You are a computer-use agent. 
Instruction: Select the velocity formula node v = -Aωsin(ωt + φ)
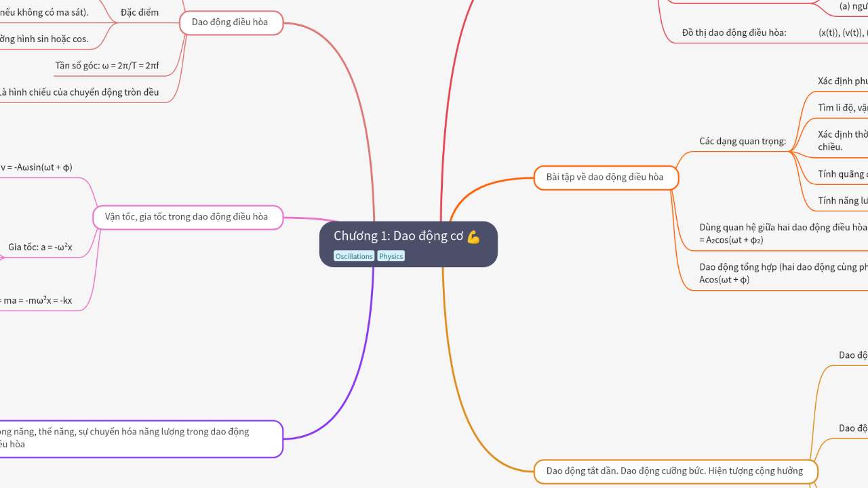tap(36, 167)
